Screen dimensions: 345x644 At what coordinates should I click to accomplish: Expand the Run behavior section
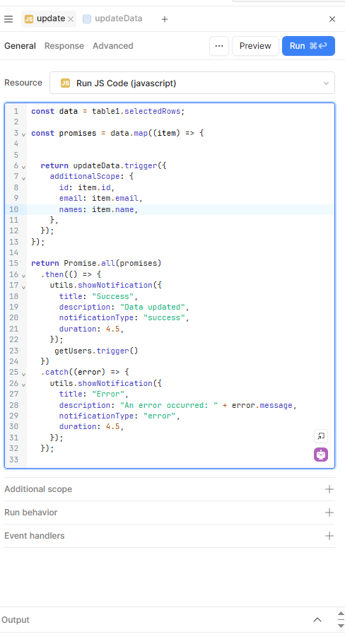[x=169, y=513]
